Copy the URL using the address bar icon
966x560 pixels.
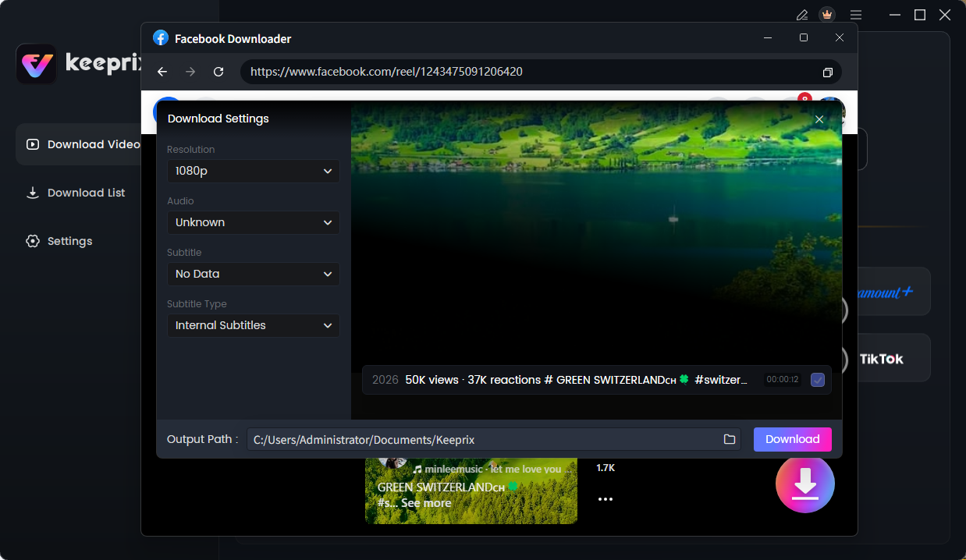coord(827,72)
